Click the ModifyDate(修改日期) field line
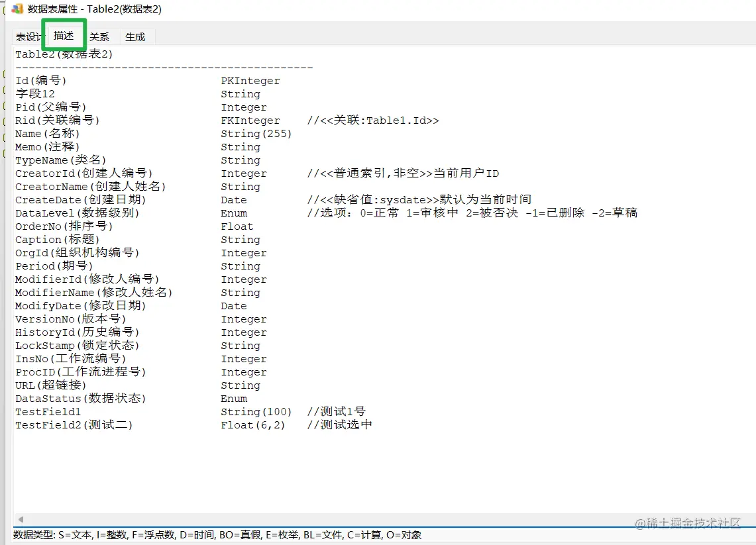The image size is (756, 545). (x=81, y=305)
